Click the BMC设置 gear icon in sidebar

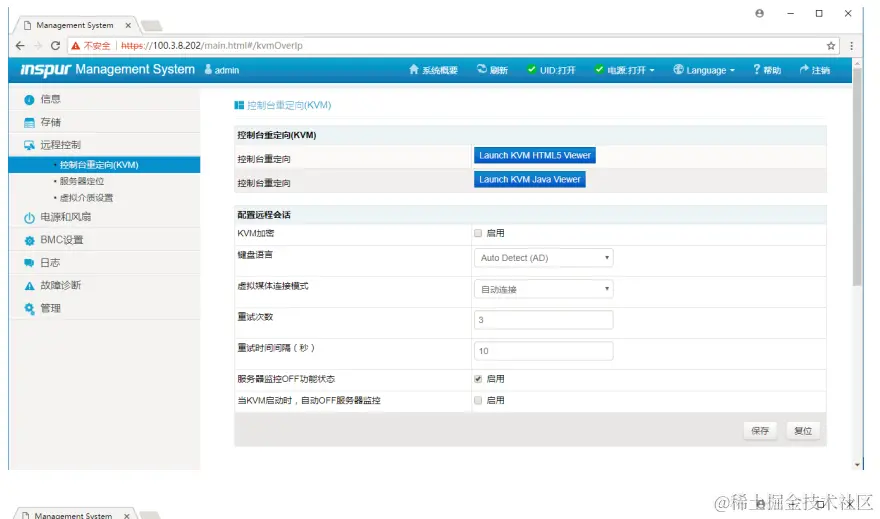click(29, 241)
